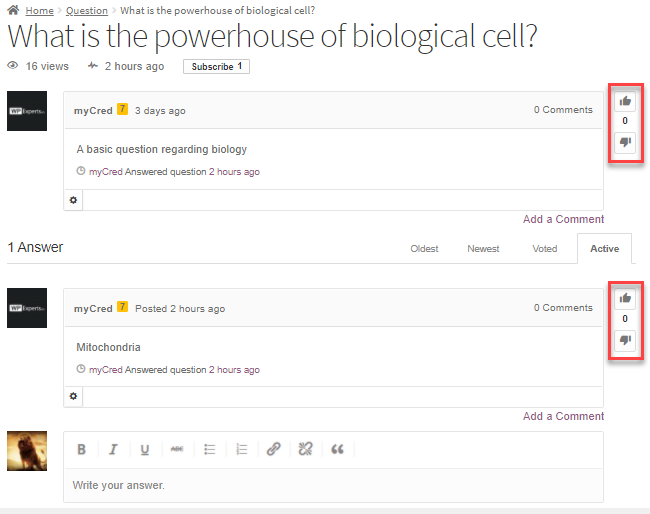Upvote the Mitochondria answer

pyautogui.click(x=625, y=297)
